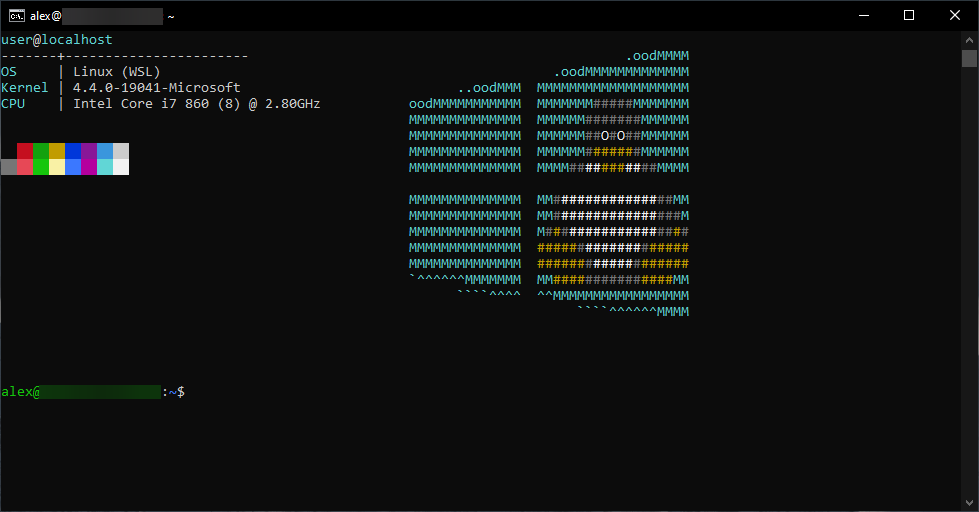This screenshot has height=512, width=979.
Task: Click the bright green color block in bottom row
Action: tap(41, 167)
